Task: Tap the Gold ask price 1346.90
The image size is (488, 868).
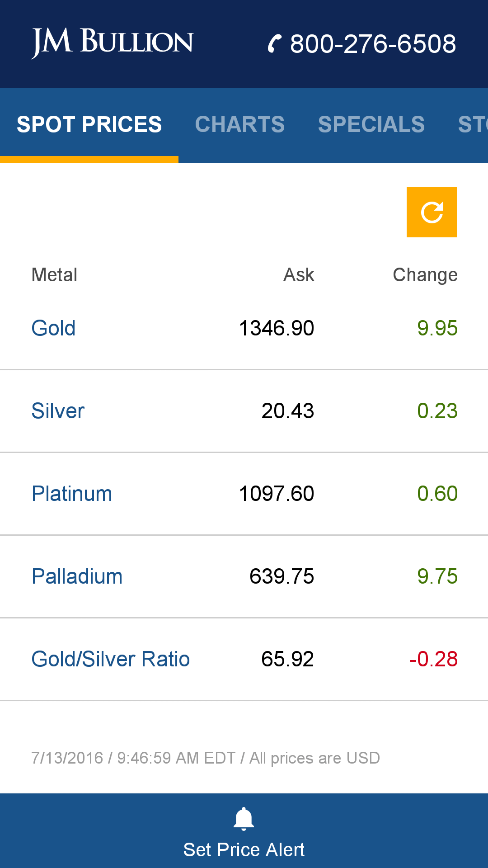Action: [276, 328]
